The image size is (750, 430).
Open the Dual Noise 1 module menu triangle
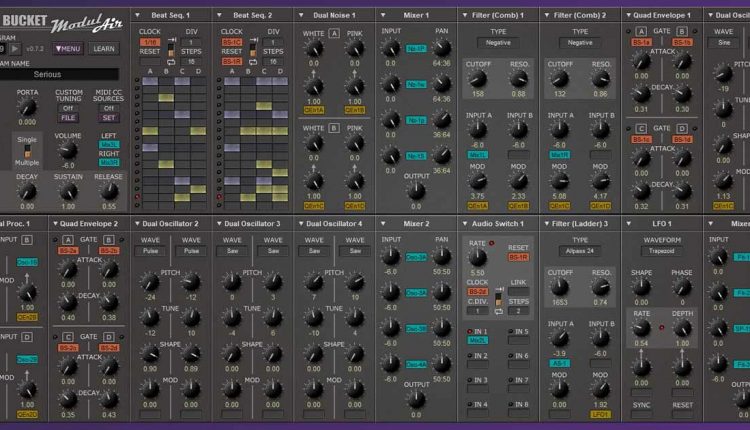tap(301, 15)
